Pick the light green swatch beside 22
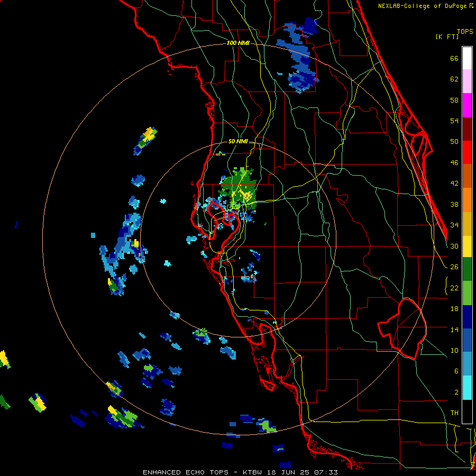 467,293
